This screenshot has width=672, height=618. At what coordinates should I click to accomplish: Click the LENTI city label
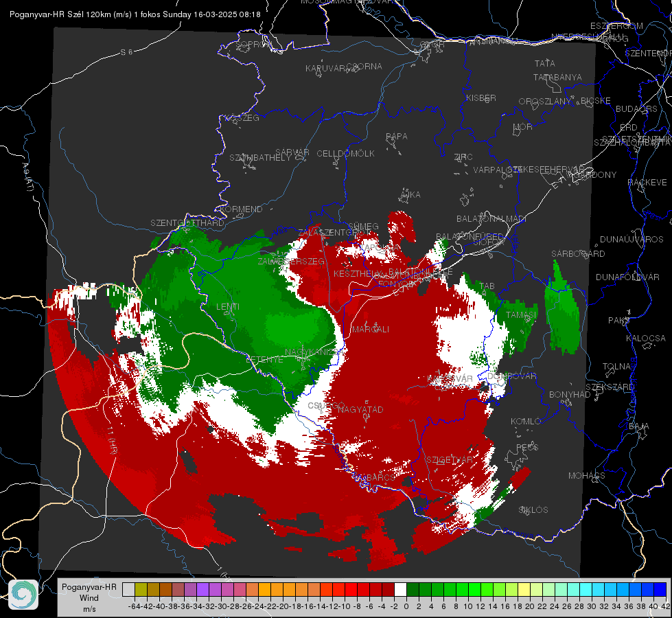pyautogui.click(x=228, y=307)
